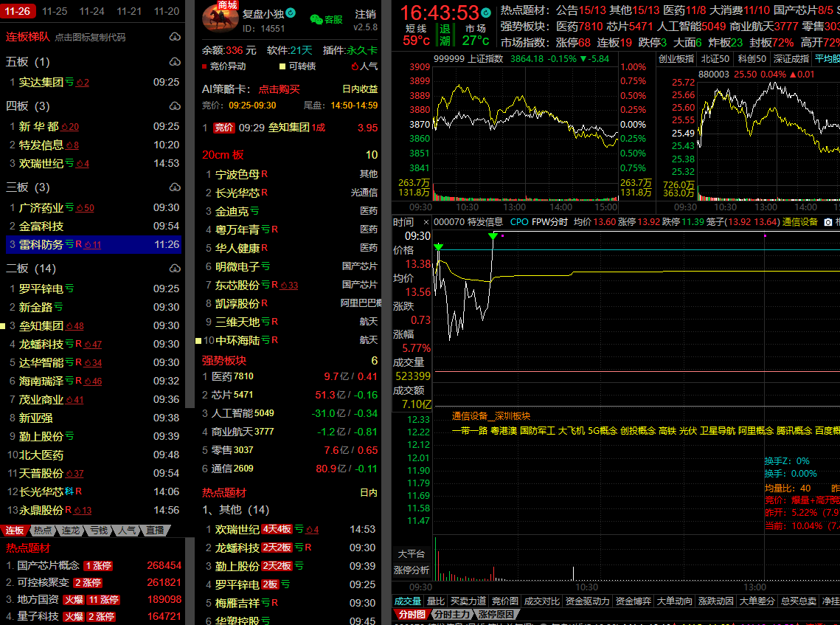The image size is (840, 625).
Task: Click 点击购买 link for AI策略卡
Action: pos(279,89)
